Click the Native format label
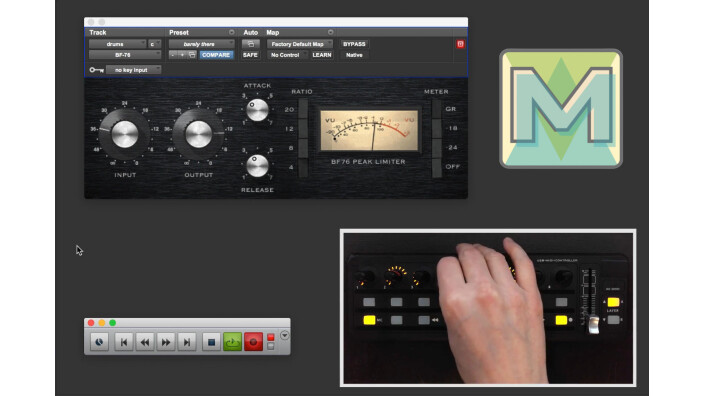This screenshot has width=704, height=396. coord(354,55)
